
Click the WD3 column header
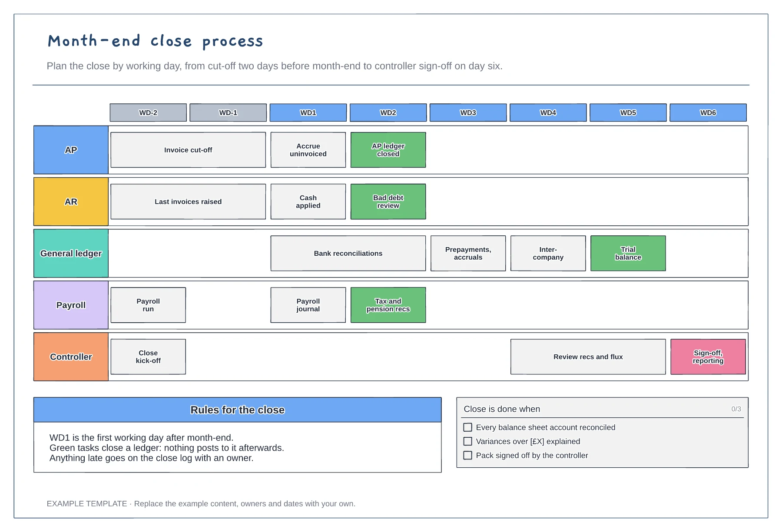tap(468, 112)
